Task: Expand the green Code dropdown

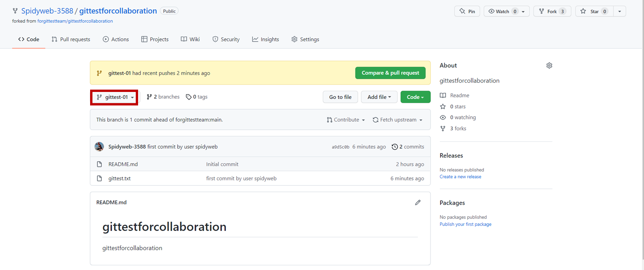Action: click(x=415, y=97)
